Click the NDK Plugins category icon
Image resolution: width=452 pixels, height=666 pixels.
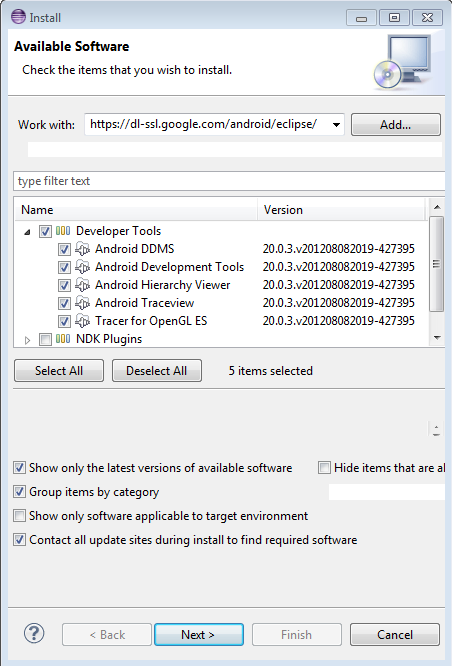click(x=63, y=339)
